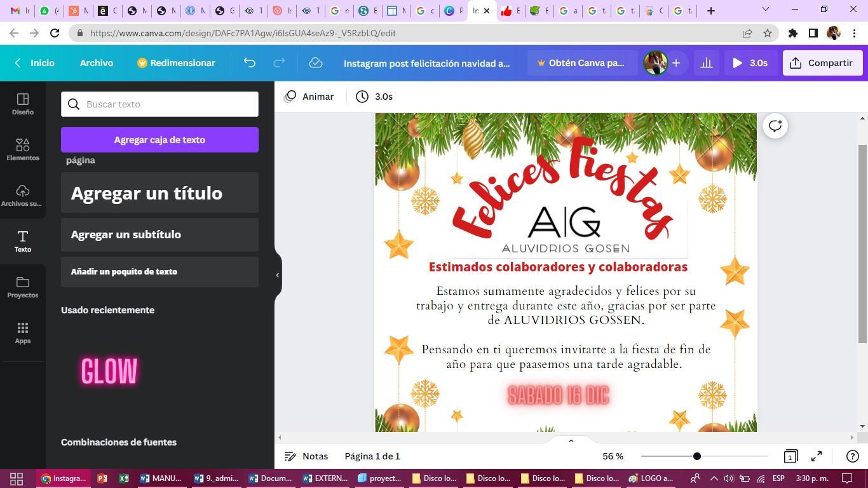Expand the page thumbnails chevron below canvas
This screenshot has height=488, width=868.
click(571, 440)
